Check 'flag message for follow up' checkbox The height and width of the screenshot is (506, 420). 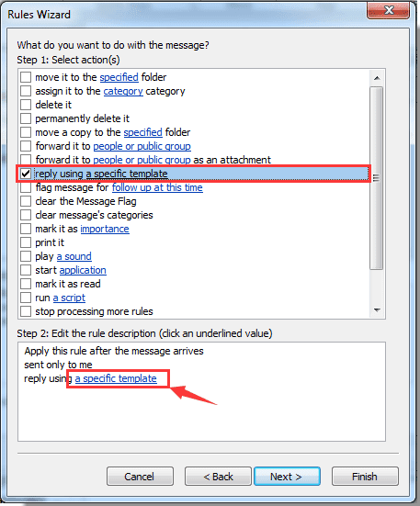coord(26,187)
